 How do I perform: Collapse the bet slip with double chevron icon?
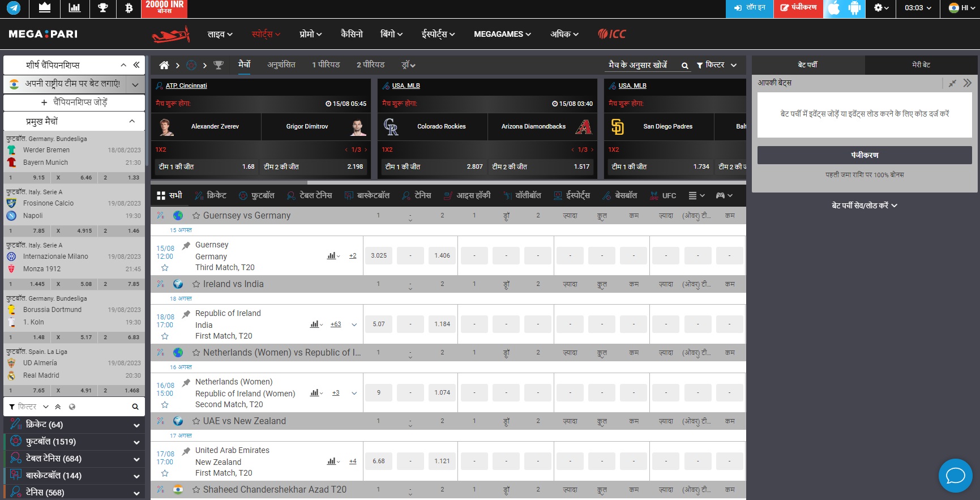967,83
